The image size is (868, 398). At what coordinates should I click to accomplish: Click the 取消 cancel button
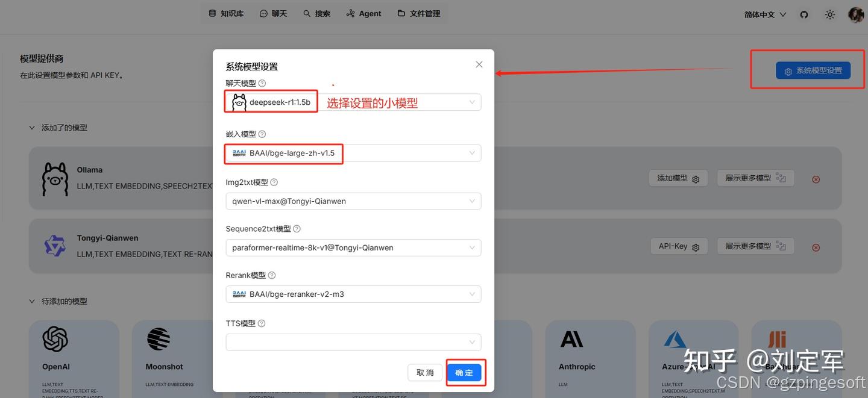pos(425,373)
